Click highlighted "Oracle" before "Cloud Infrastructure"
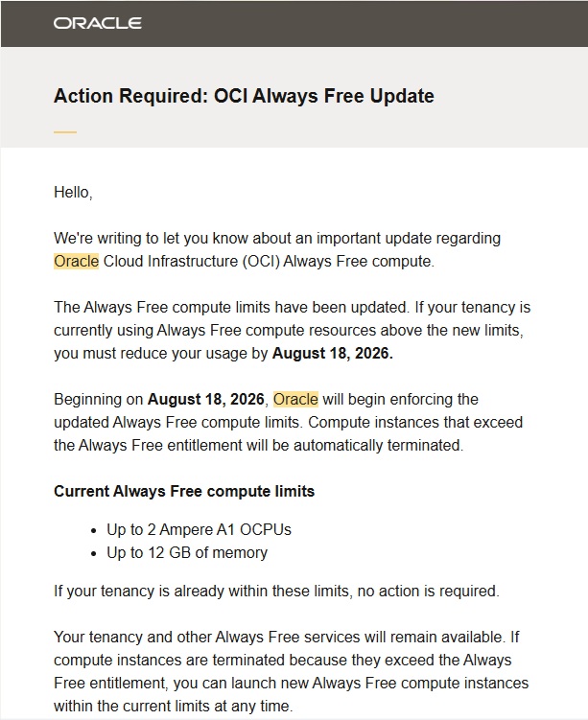588x720 pixels. [76, 262]
